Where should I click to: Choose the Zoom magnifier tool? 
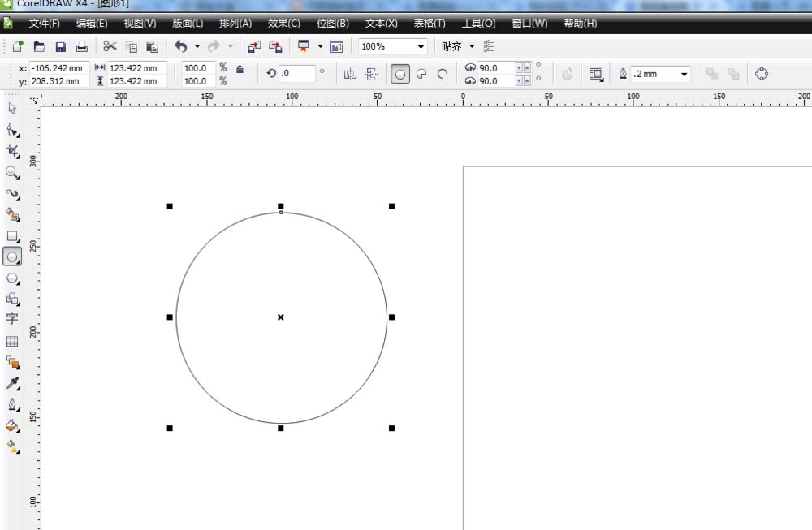coord(12,172)
